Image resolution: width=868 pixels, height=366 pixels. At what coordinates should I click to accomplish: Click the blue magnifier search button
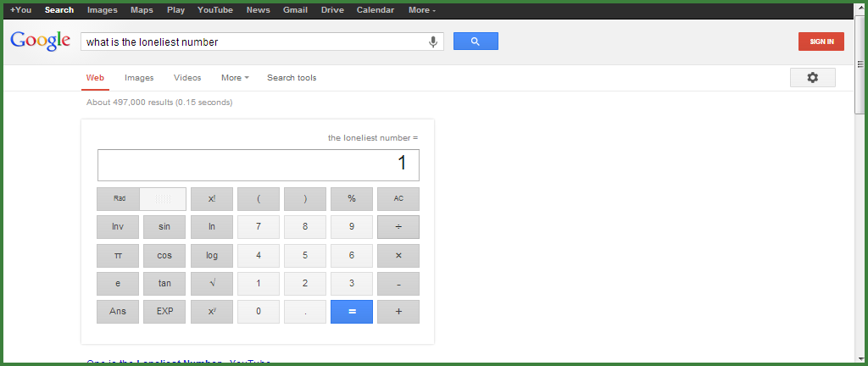476,42
